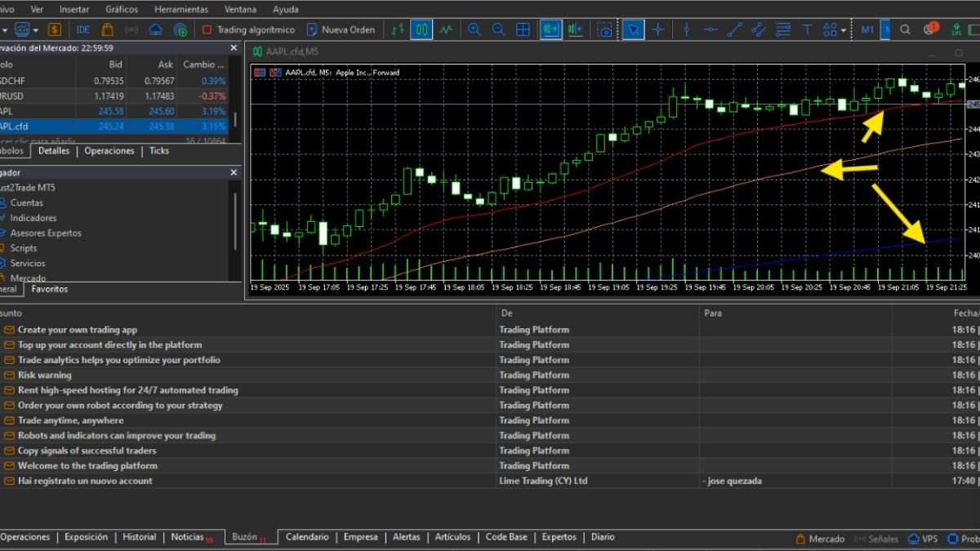
Task: Select the candlestick chart type icon
Action: pyautogui.click(x=420, y=29)
